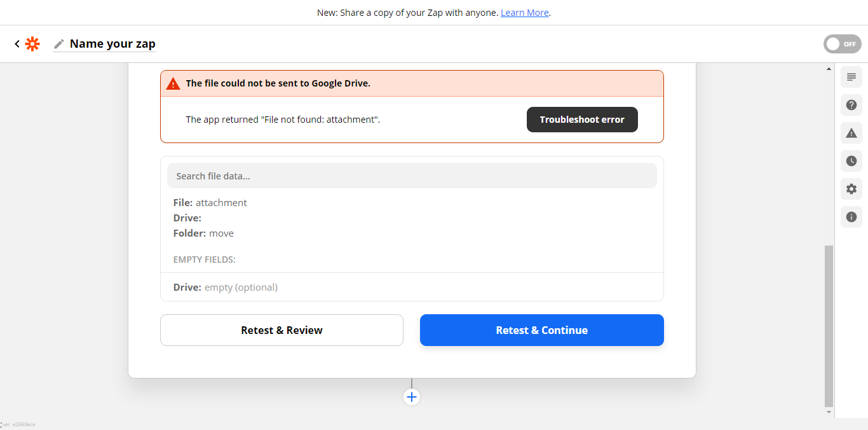Select the 'File: attachment' data row
This screenshot has width=868, height=430.
(x=210, y=203)
